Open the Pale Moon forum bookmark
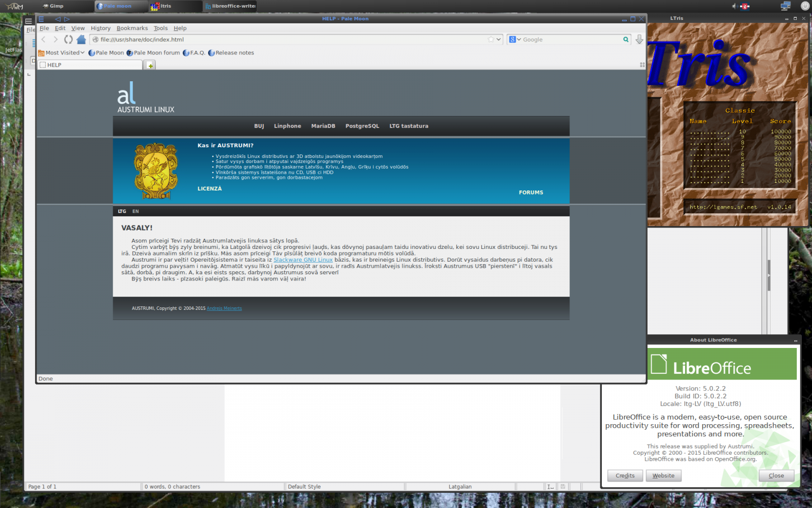Viewport: 812px width, 508px height. [153, 53]
